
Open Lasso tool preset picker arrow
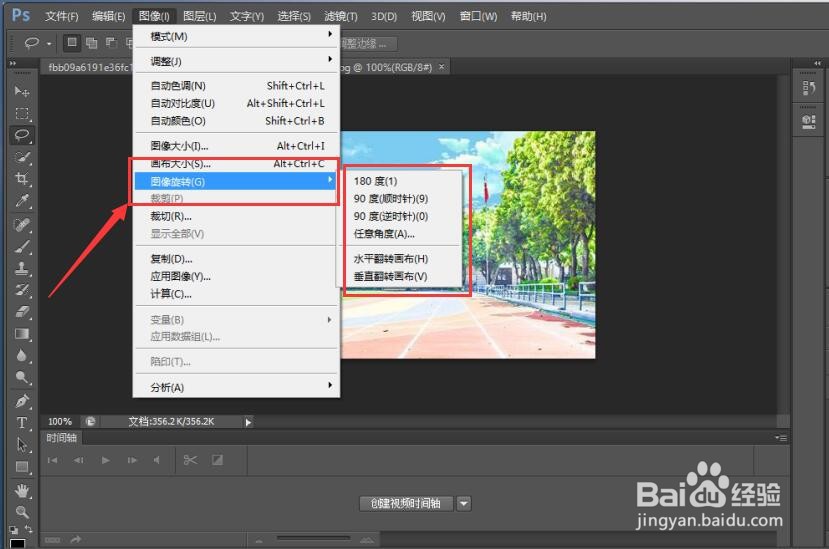pyautogui.click(x=49, y=43)
